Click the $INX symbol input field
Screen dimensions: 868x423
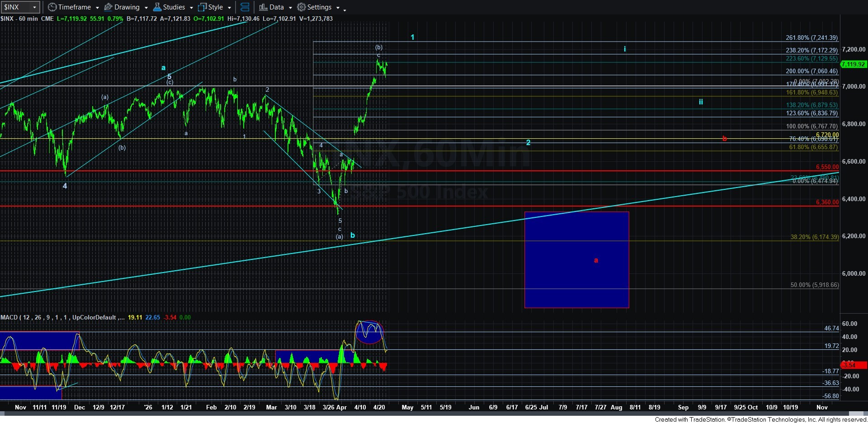(x=16, y=7)
